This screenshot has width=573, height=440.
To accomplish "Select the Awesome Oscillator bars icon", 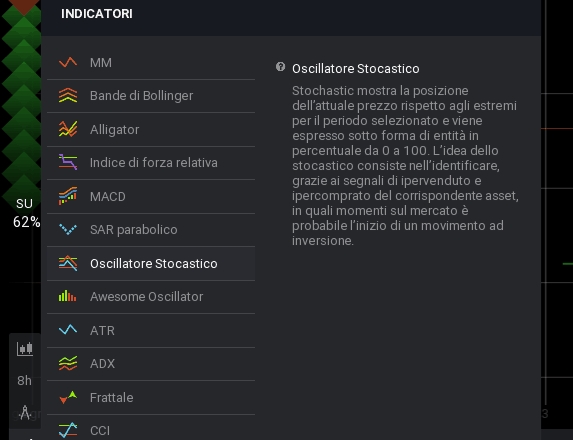I will click(x=68, y=296).
